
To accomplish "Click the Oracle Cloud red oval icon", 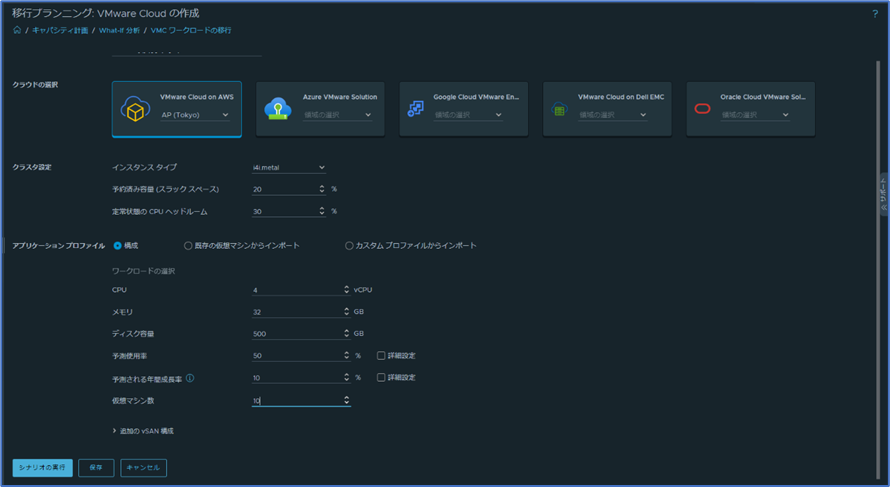I will pyautogui.click(x=703, y=108).
